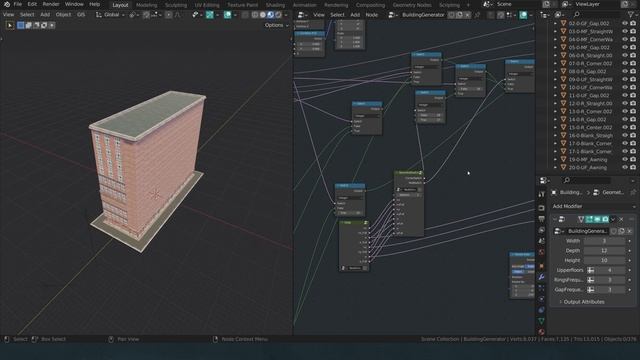Open the Tool properties tab icon
This screenshot has width=640, height=360.
click(x=542, y=194)
